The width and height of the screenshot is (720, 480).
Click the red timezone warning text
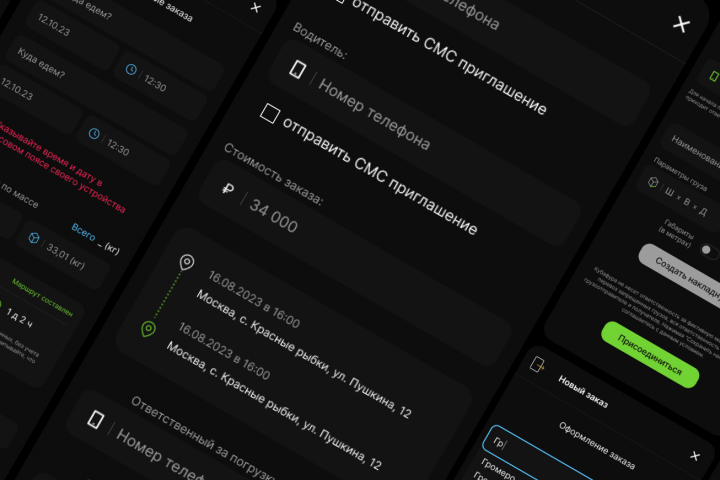coord(59,166)
